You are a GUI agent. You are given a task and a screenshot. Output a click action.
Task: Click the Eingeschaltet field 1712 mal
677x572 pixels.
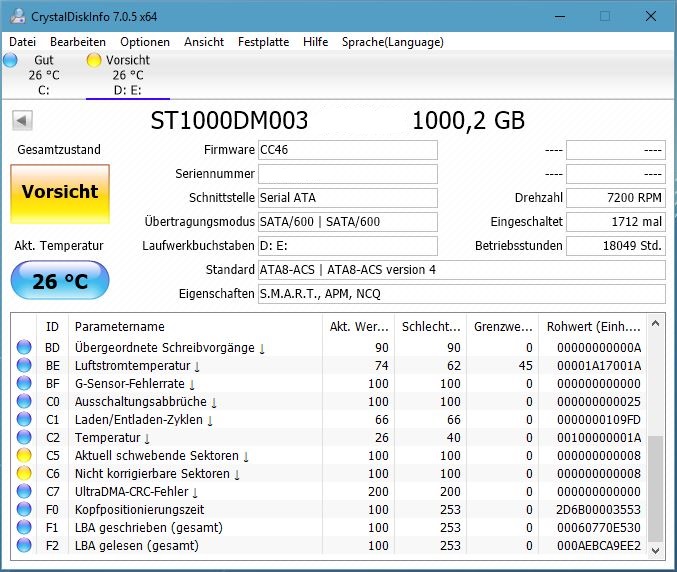[x=616, y=222]
